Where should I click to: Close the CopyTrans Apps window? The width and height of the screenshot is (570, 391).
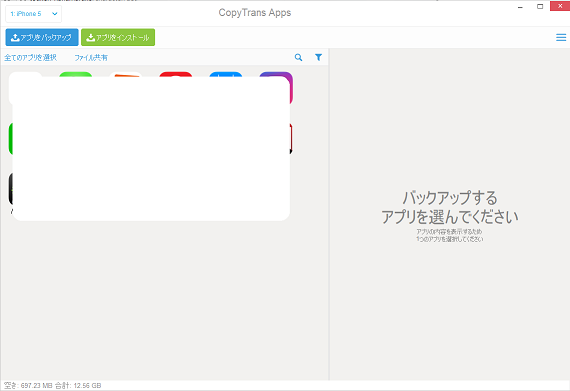[560, 6]
